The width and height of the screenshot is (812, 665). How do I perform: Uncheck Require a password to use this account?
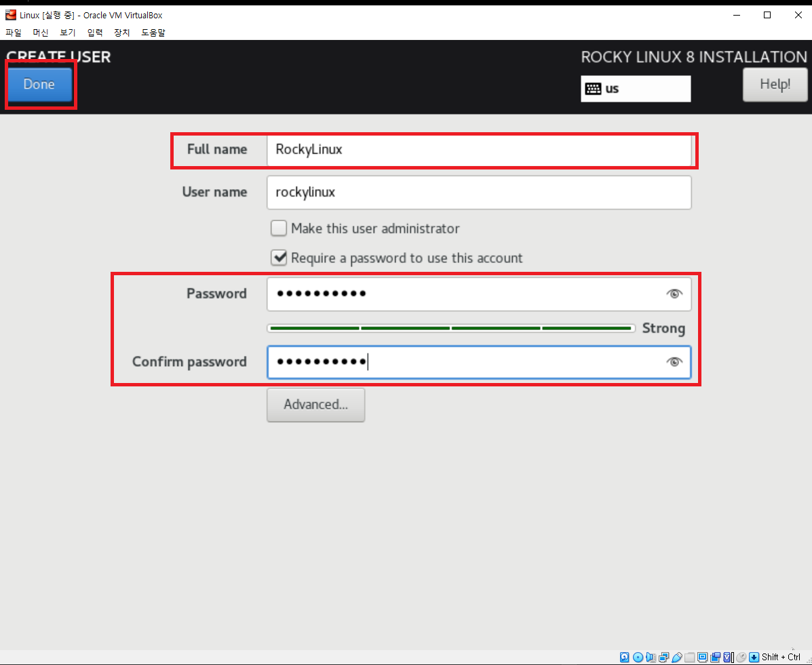click(x=279, y=258)
